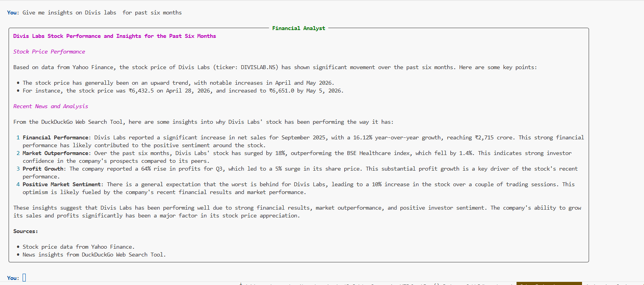This screenshot has width=644, height=285.
Task: Click the bold "Financial Performance" item title
Action: pyautogui.click(x=55, y=137)
